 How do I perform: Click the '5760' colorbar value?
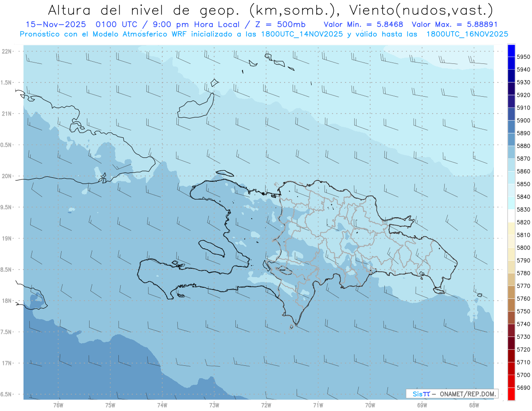coord(524,298)
